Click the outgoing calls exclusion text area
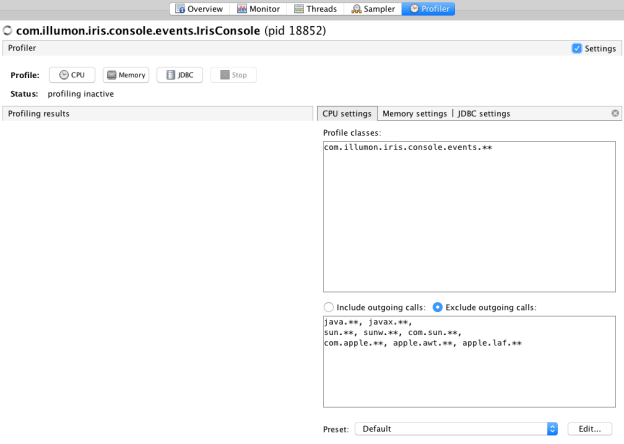Viewport: 624px width, 444px height. pyautogui.click(x=467, y=362)
